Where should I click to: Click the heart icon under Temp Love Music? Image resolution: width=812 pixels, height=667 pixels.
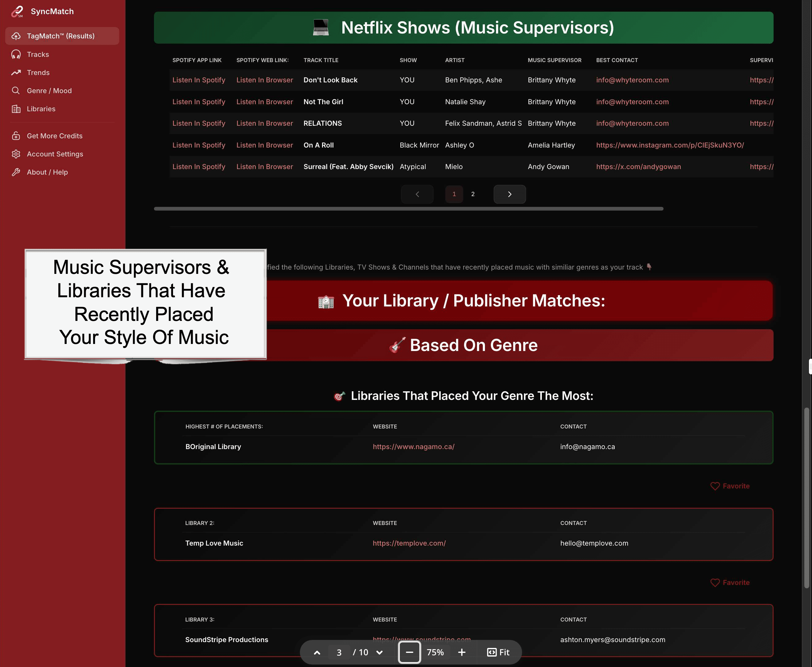715,582
